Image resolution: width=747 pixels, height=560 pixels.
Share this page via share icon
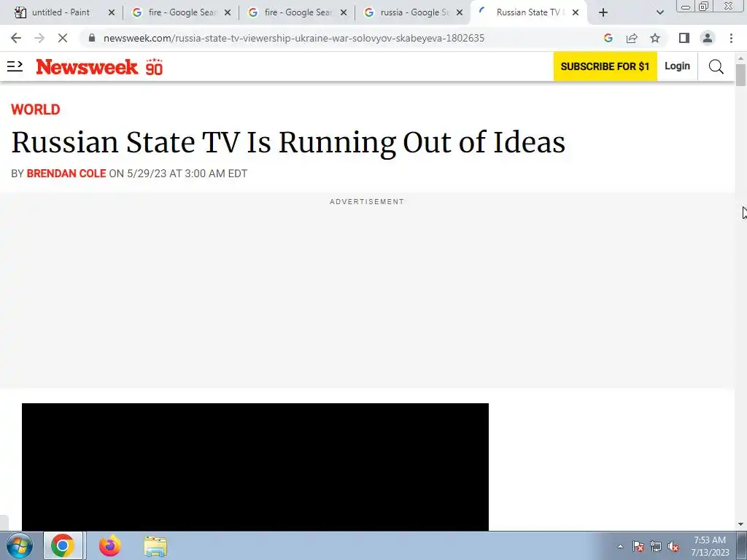point(632,38)
